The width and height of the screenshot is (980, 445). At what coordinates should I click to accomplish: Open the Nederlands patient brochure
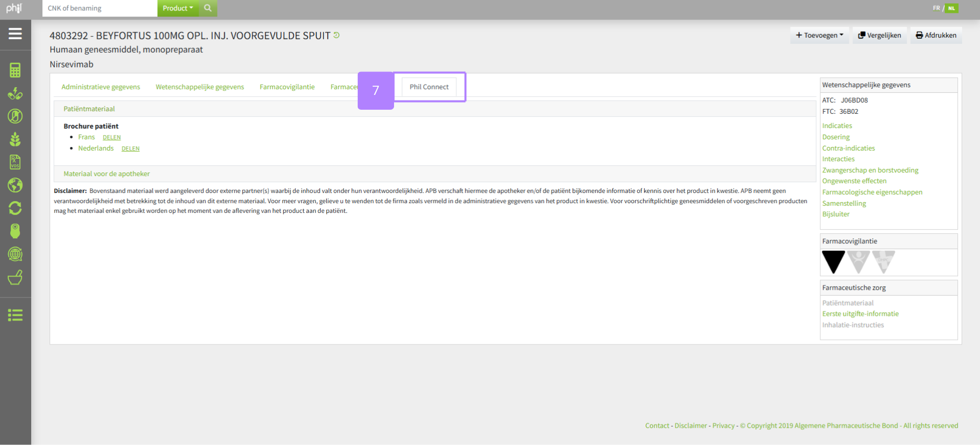click(96, 148)
